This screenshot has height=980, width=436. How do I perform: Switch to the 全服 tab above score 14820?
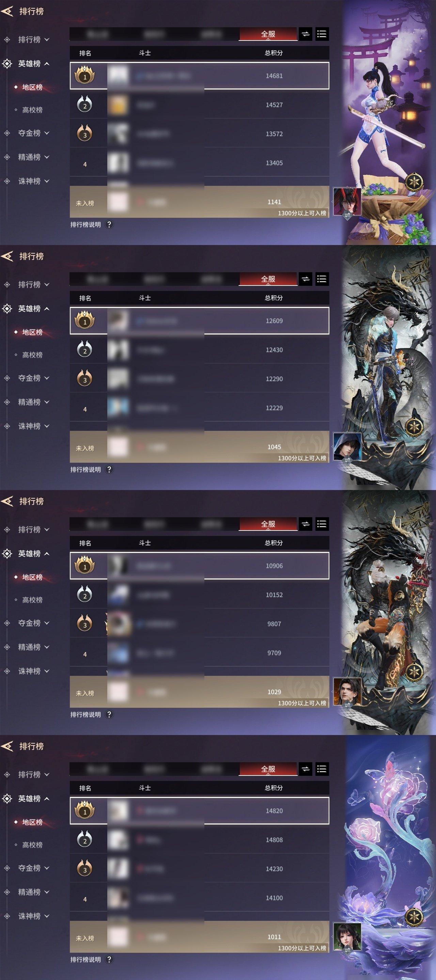coord(268,769)
